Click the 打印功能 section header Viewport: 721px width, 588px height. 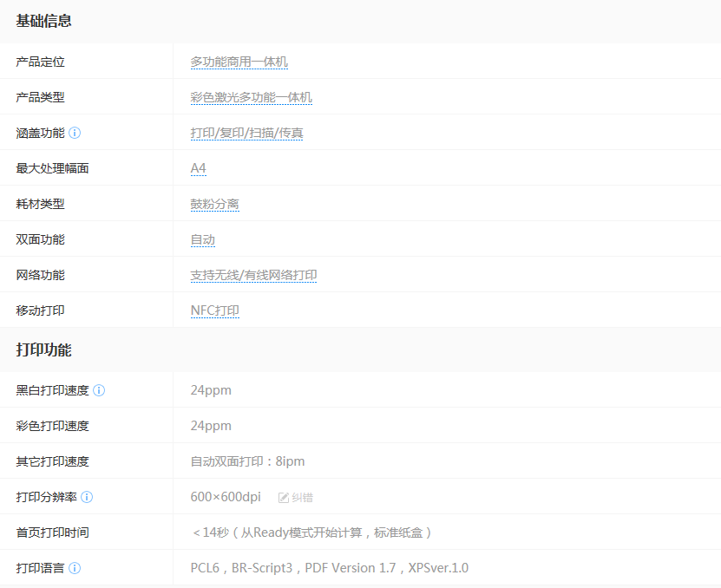coord(43,350)
